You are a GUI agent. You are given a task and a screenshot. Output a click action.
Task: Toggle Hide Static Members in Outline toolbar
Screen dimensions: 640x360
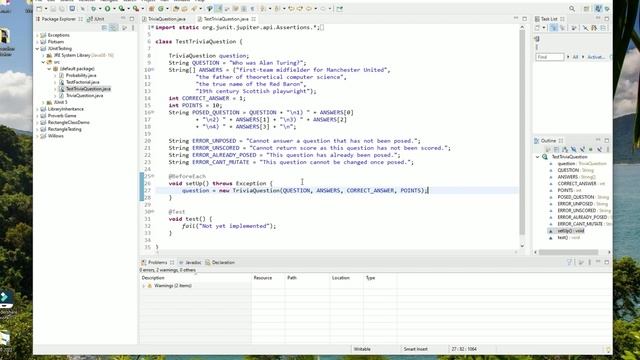coord(582,149)
